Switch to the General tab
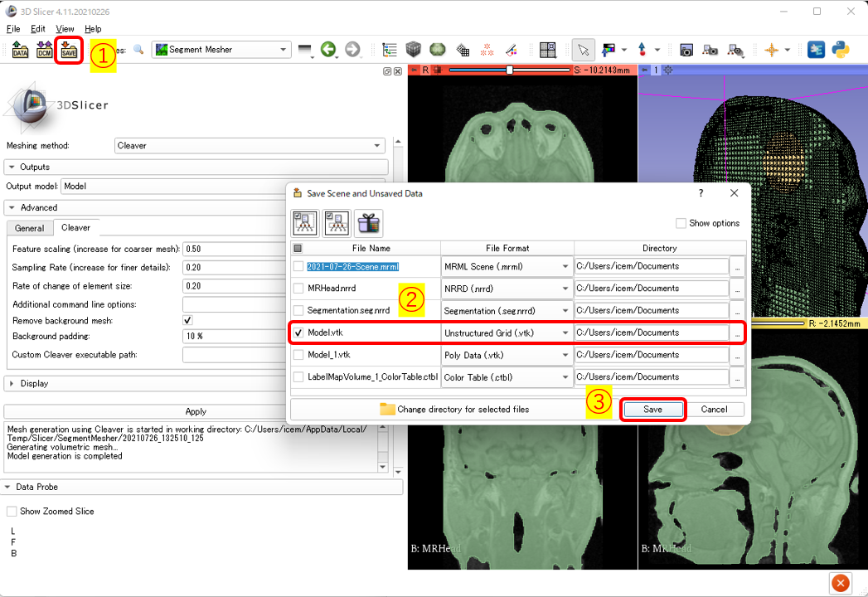Screen dimensions: 868x597 [30, 228]
